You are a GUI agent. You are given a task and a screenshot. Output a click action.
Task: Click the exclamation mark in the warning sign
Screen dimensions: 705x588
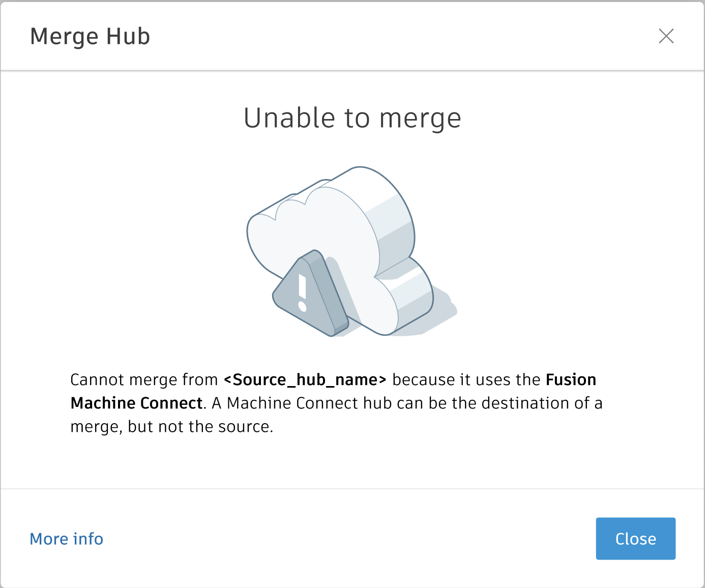303,293
